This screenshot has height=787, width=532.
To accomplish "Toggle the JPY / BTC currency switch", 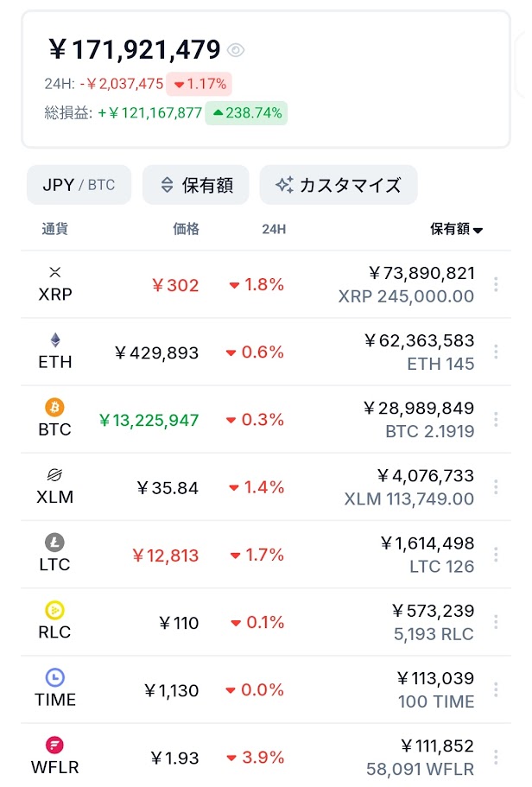I will pyautogui.click(x=79, y=185).
